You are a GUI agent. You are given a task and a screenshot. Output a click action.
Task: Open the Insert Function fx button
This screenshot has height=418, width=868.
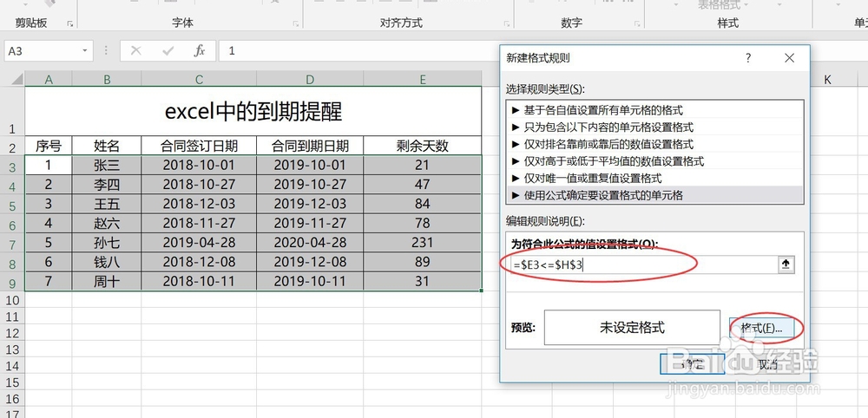click(x=200, y=51)
